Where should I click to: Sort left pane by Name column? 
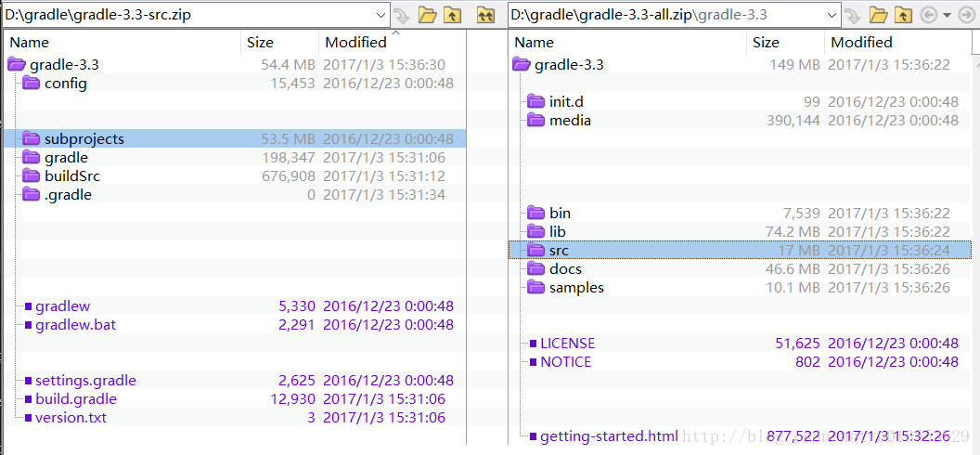click(x=122, y=42)
